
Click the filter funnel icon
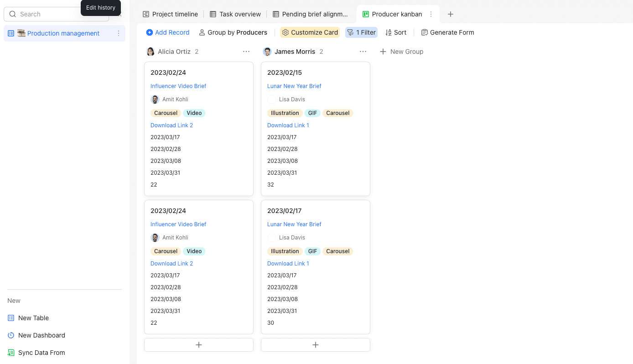(350, 32)
